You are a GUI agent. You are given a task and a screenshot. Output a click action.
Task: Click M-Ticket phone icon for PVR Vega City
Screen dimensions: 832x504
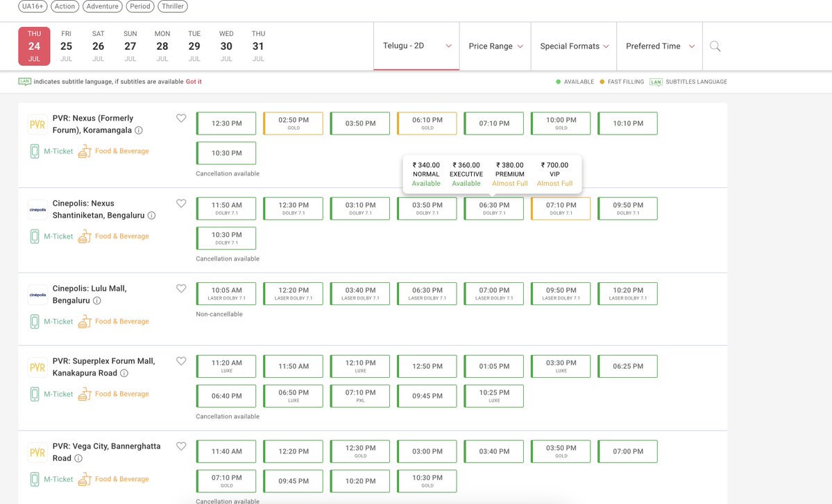pos(35,479)
